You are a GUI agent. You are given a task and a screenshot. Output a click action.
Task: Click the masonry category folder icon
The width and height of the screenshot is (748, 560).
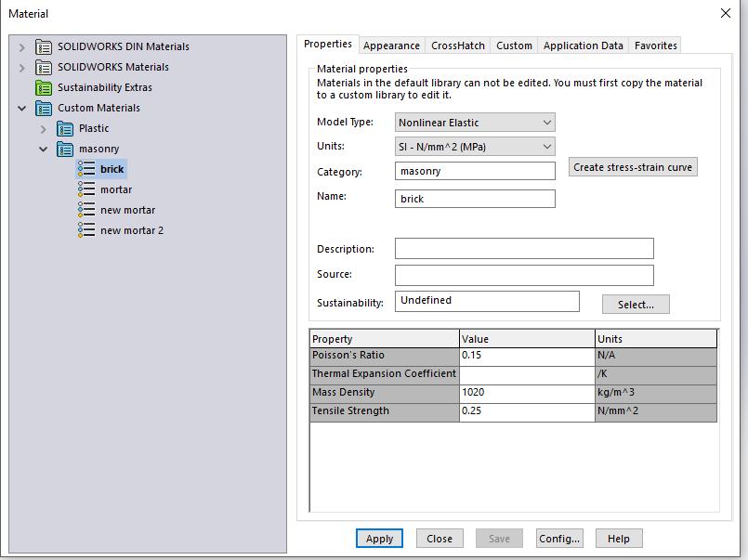(65, 150)
